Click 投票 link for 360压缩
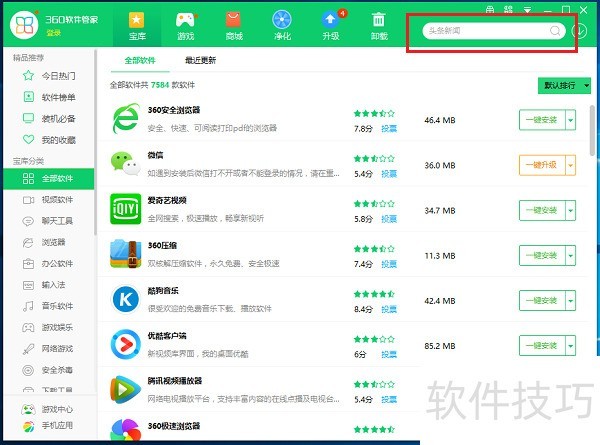600x445 pixels. 389,264
